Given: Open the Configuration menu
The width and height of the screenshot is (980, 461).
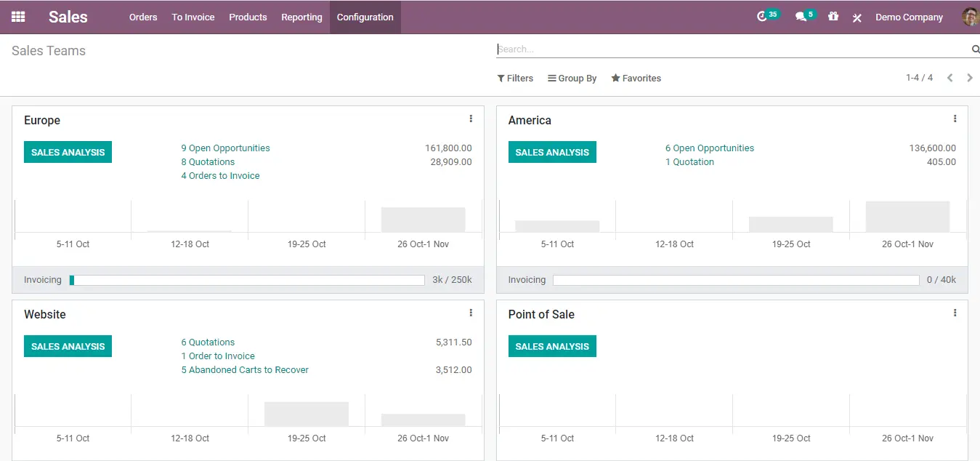Looking at the screenshot, I should [365, 17].
